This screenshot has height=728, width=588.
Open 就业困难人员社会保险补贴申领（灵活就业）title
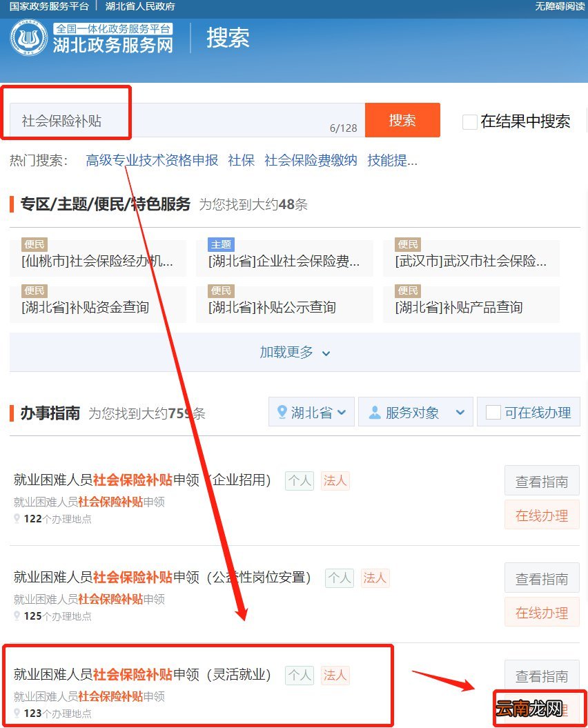coord(142,674)
